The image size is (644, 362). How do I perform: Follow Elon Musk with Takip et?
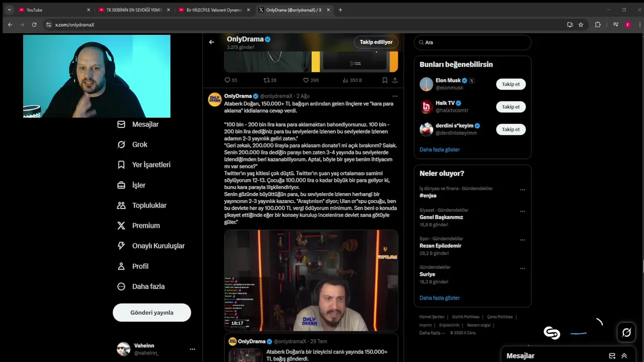pos(511,84)
